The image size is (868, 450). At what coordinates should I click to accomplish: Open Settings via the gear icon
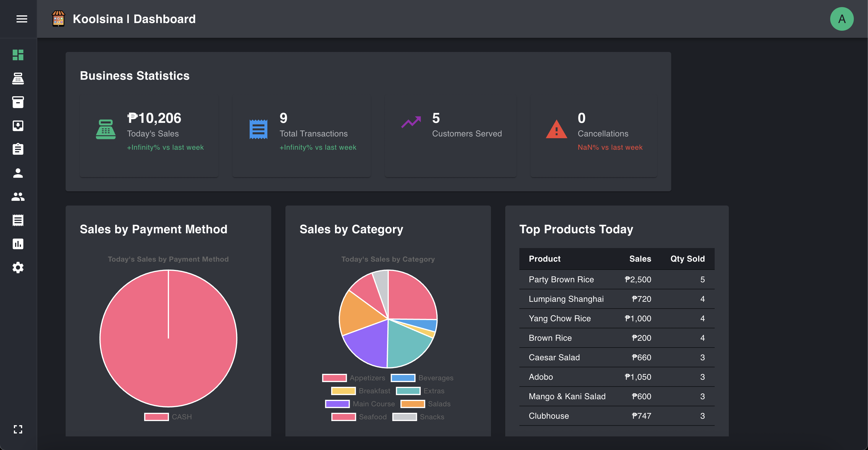coord(18,267)
